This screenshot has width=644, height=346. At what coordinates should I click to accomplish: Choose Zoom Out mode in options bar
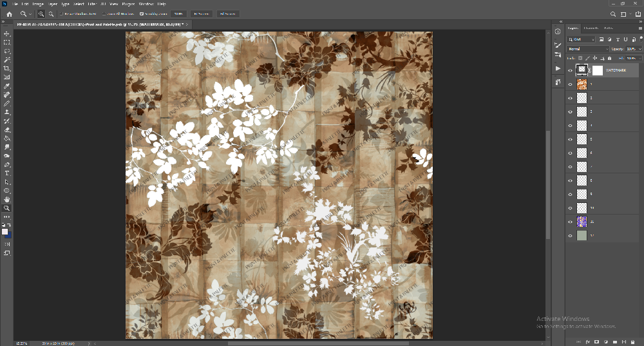click(51, 14)
